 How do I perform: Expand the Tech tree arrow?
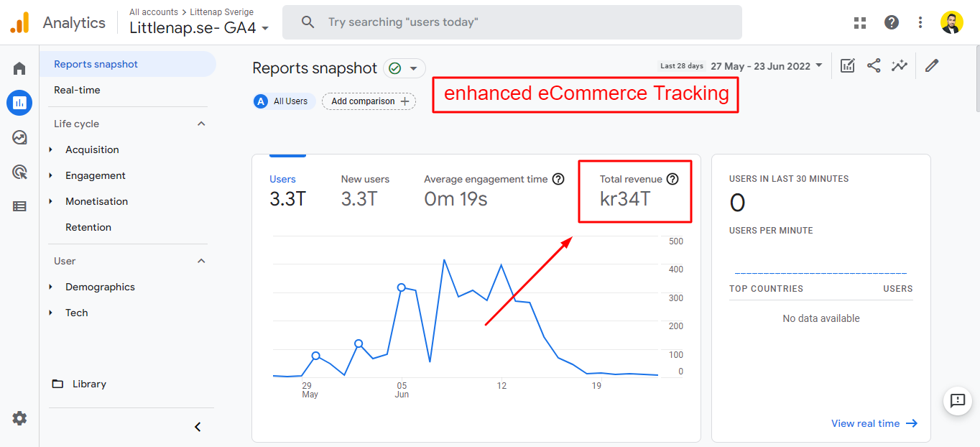[50, 313]
